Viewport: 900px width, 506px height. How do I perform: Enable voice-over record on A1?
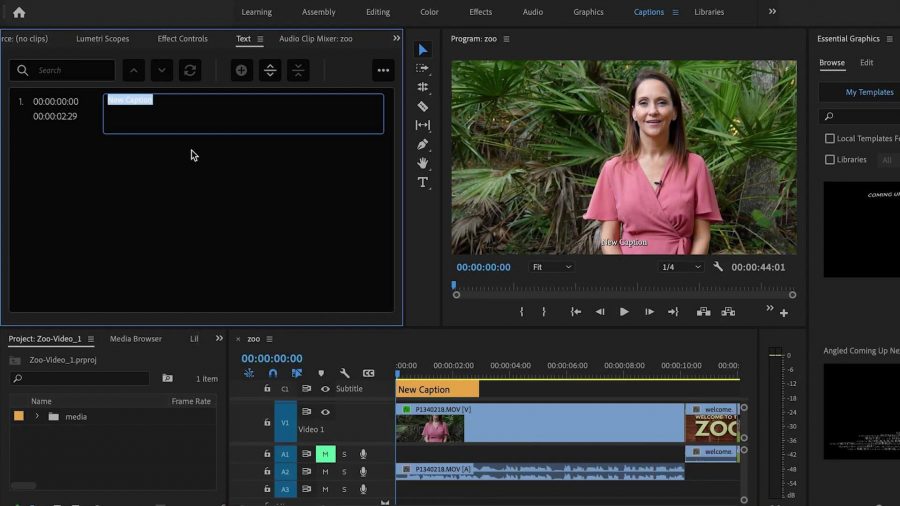tap(363, 454)
